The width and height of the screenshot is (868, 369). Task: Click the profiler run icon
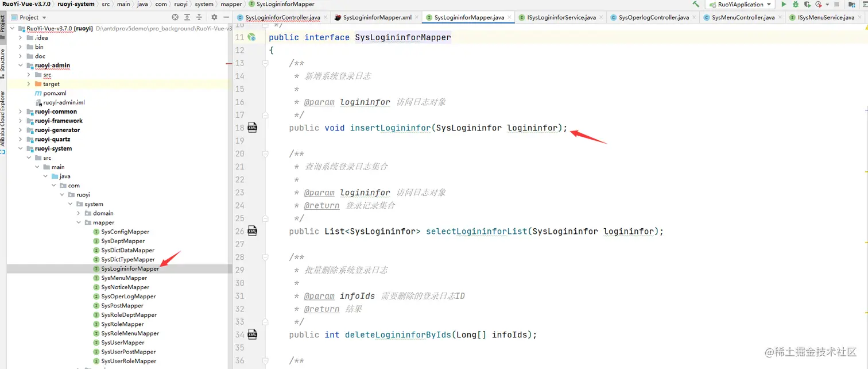[x=819, y=5]
